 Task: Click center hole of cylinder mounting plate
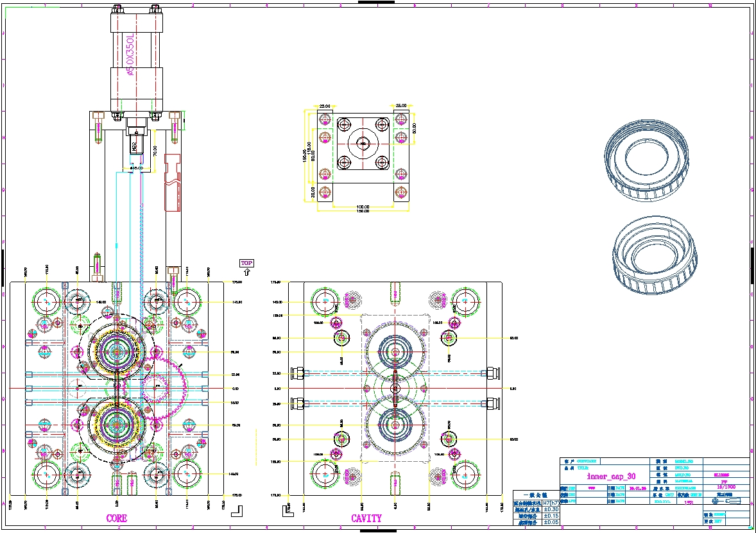[x=363, y=144]
